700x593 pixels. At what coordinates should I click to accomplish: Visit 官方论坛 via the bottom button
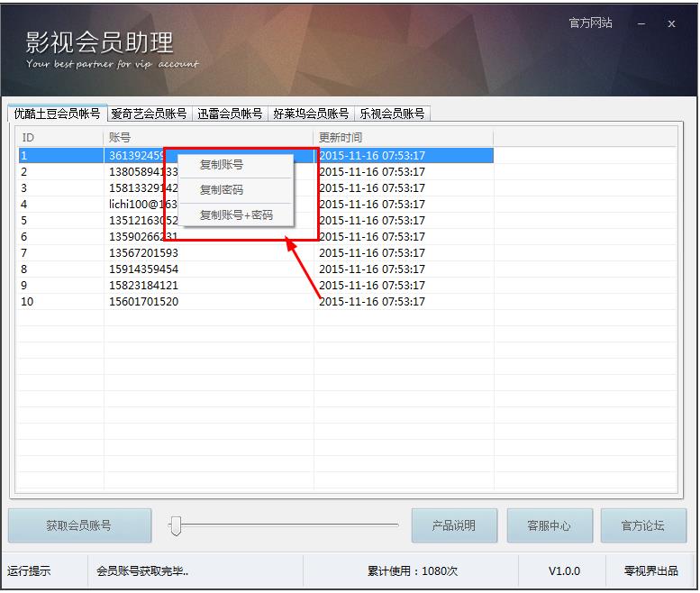(x=643, y=525)
